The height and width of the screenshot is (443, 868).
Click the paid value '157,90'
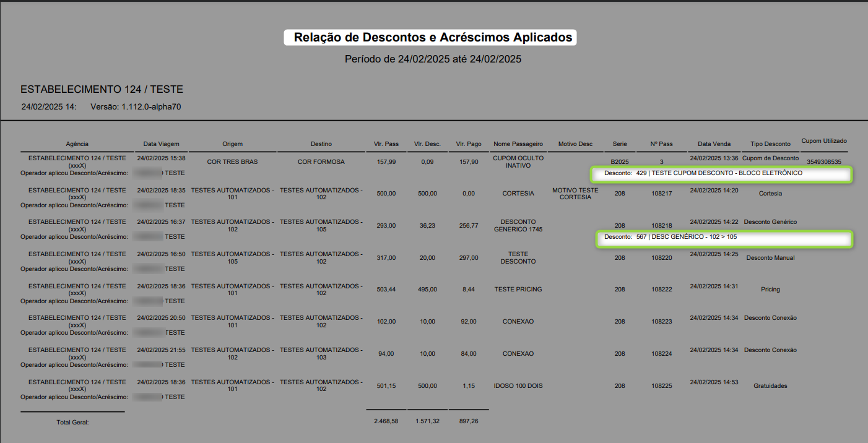point(469,162)
